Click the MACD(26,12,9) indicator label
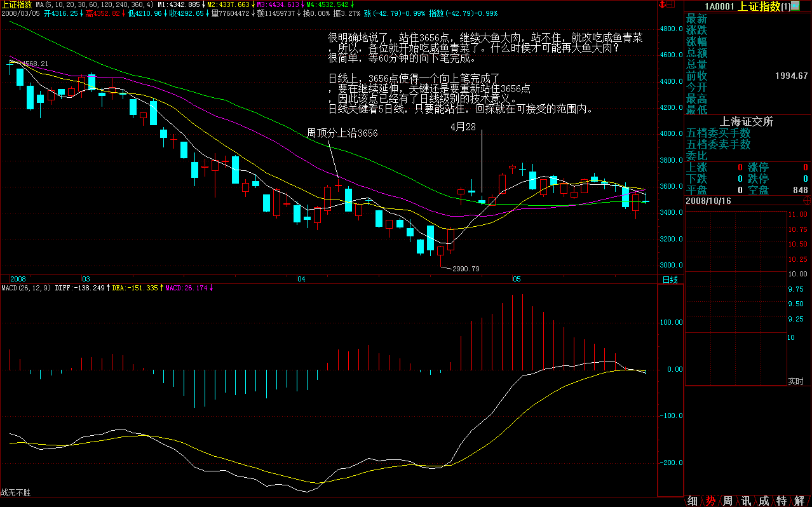This screenshot has height=507, width=812. coord(25,288)
